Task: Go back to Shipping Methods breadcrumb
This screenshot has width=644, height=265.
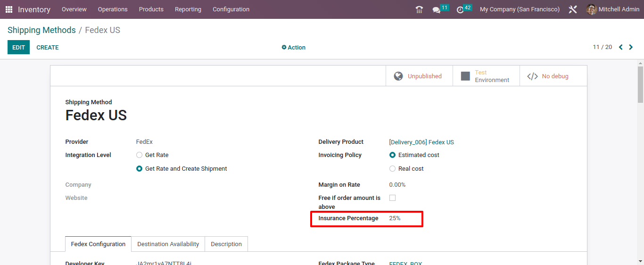Action: (x=41, y=30)
